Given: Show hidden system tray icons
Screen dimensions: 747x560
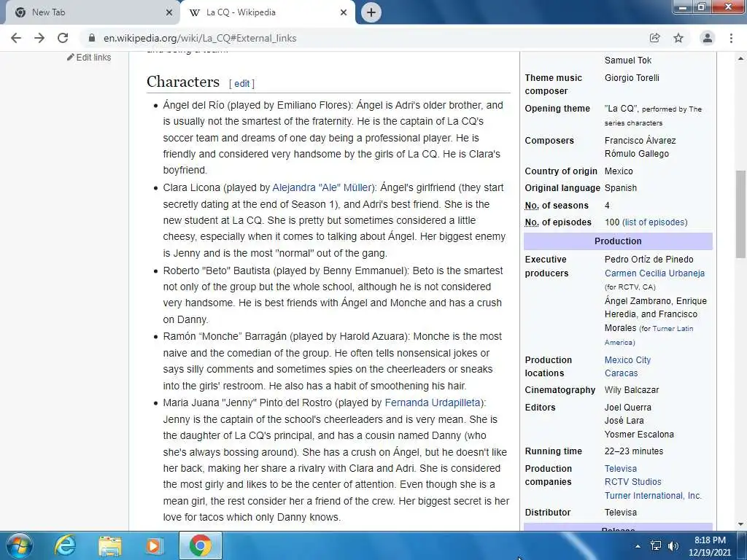Looking at the screenshot, I should coord(638,546).
